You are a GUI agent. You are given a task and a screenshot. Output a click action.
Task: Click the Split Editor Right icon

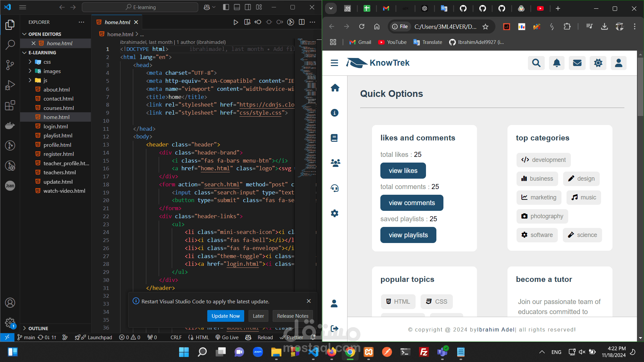coord(302,22)
